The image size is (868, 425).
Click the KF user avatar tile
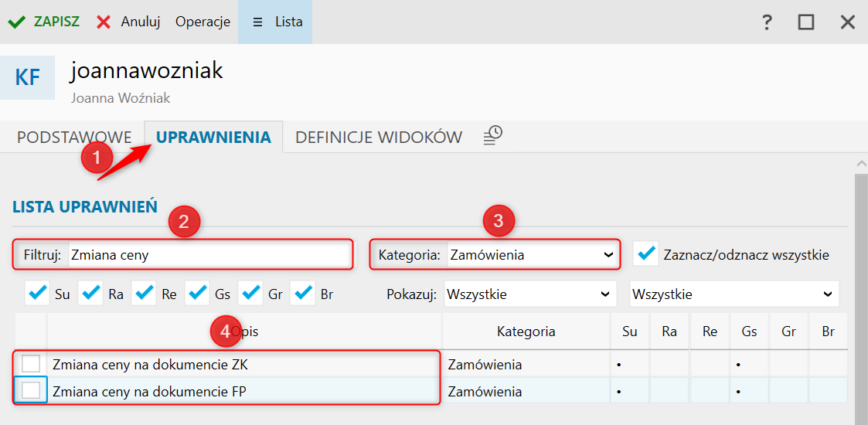[28, 77]
